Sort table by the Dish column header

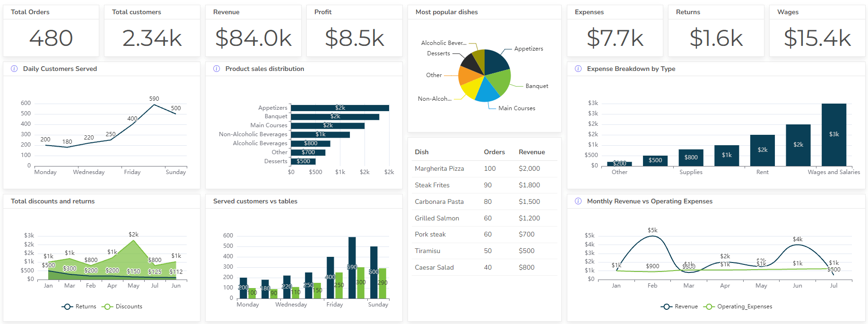422,152
